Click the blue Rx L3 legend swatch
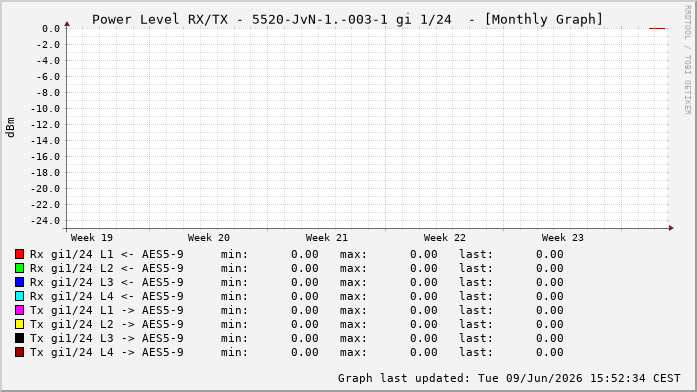Image resolution: width=697 pixels, height=392 pixels. coord(19,282)
